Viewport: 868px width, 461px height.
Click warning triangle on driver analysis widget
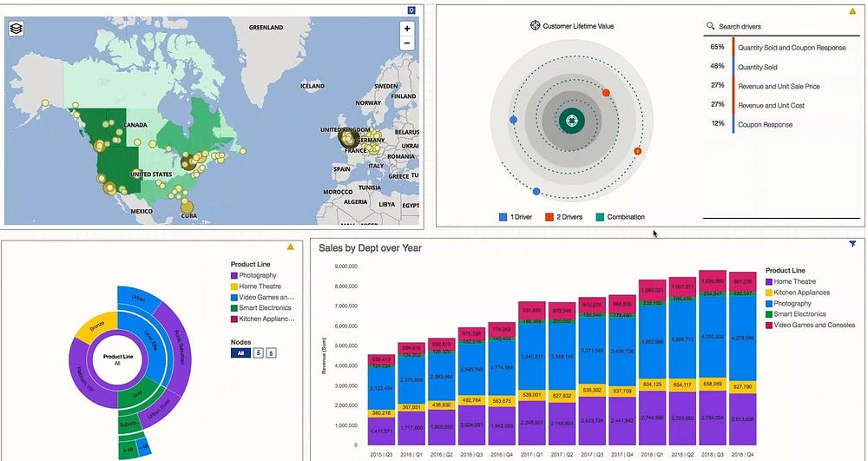point(852,11)
